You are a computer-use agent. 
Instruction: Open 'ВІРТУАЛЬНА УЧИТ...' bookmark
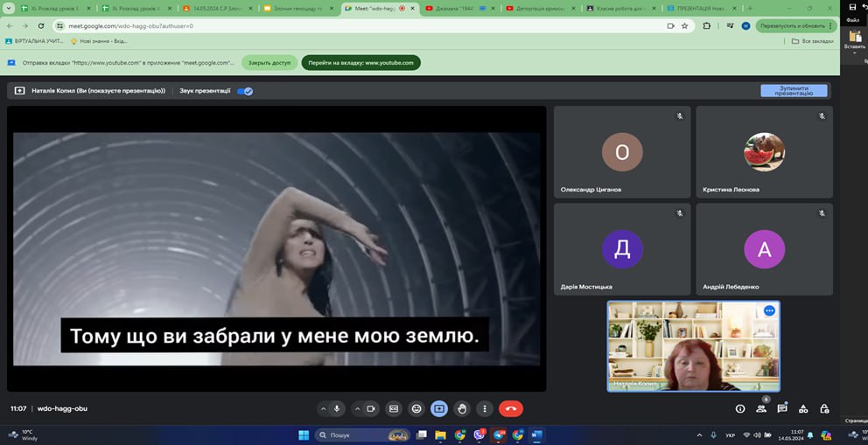[x=34, y=41]
